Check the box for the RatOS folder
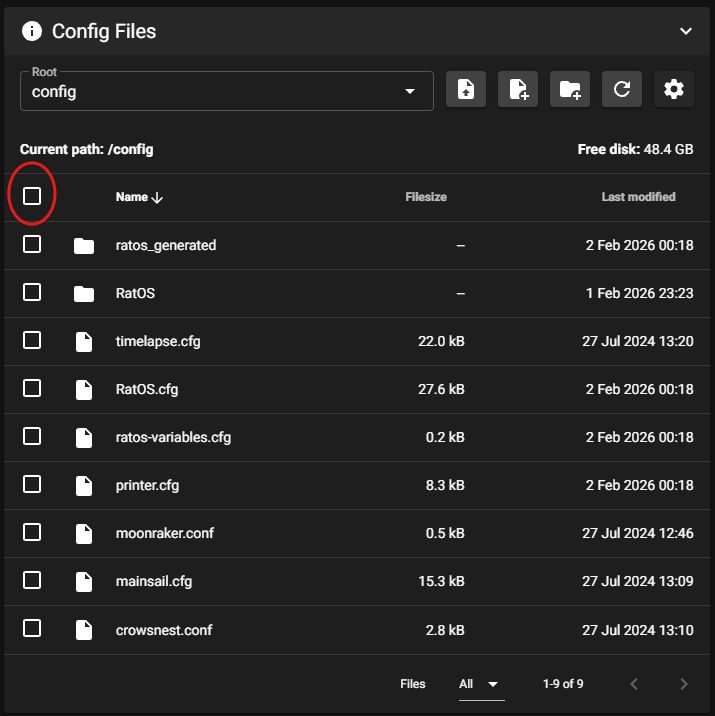The image size is (715, 716). [x=32, y=292]
